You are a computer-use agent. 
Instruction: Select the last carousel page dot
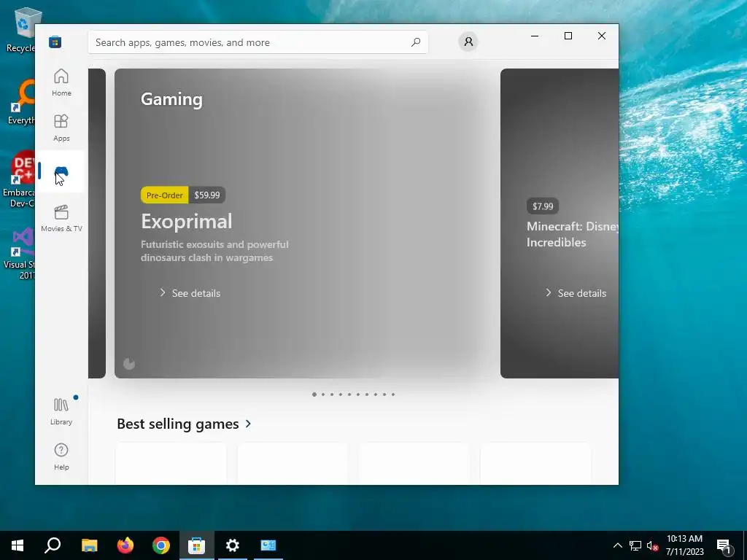[393, 394]
